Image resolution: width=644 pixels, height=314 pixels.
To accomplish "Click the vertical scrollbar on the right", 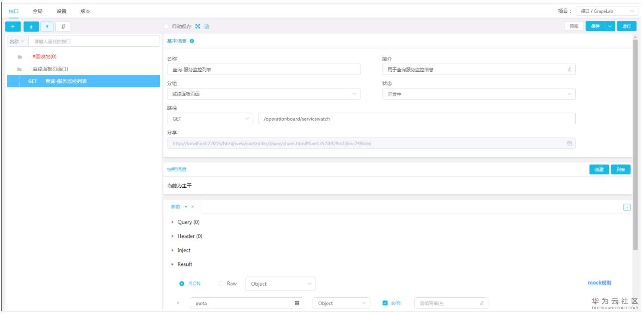I will click(x=635, y=144).
